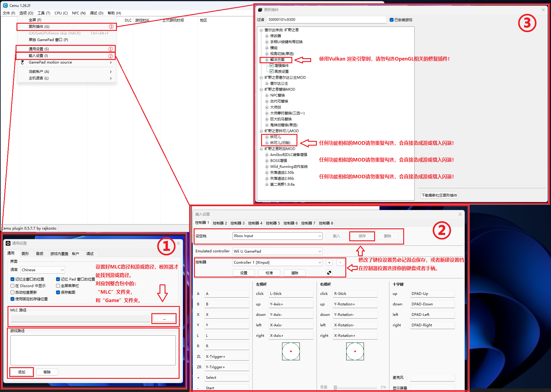Screen dimensions: 551x392
Task: Click the 图形插件 window title icon
Action: pos(260,10)
